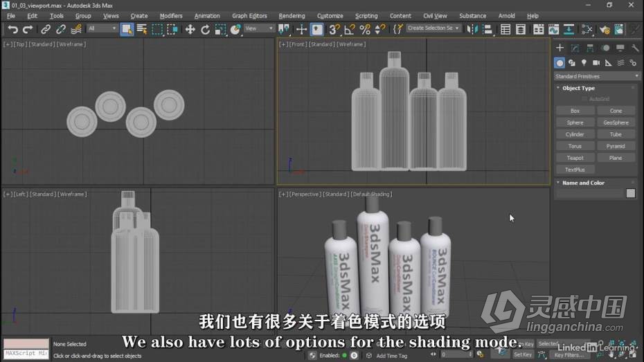Screen dimensions: 644x362
Task: Click the Redo arrow icon
Action: click(28, 29)
